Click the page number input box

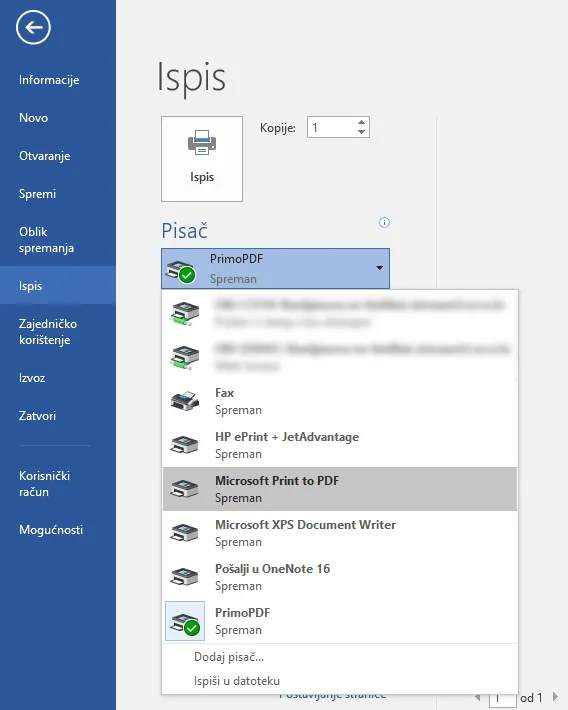(x=503, y=700)
